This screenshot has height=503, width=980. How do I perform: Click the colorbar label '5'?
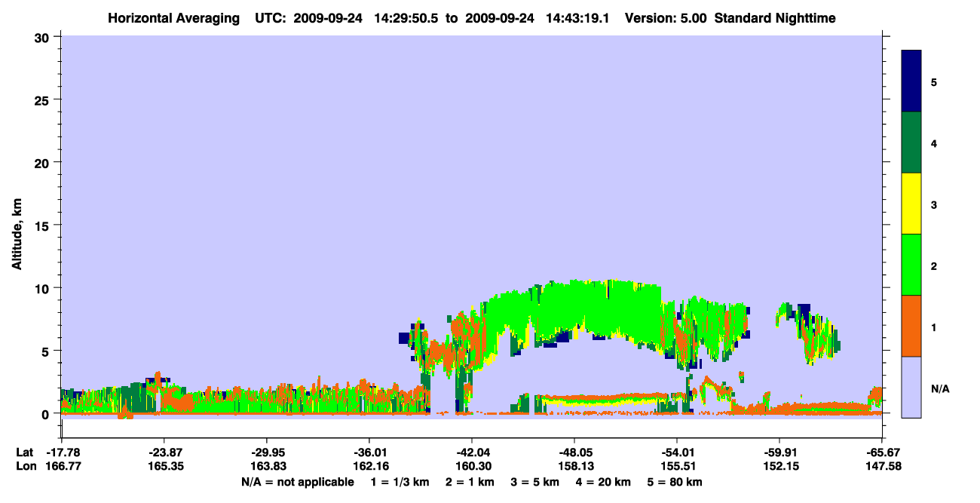coord(933,81)
